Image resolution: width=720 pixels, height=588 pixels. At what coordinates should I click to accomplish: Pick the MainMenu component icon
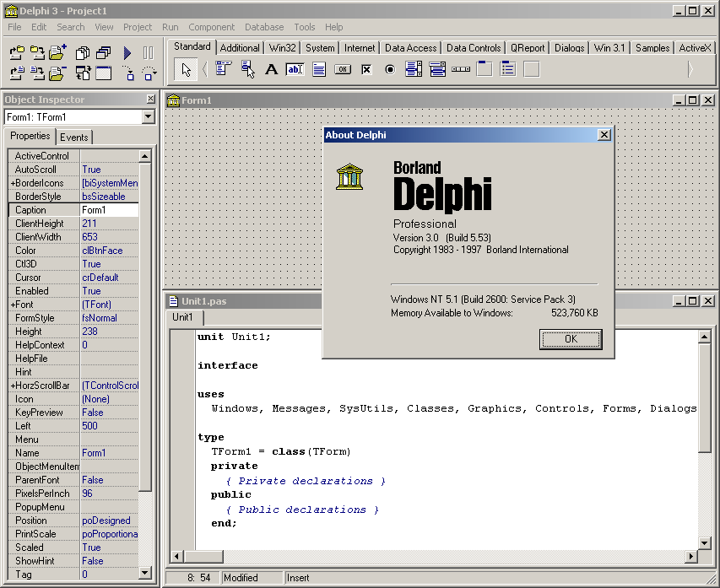click(223, 69)
